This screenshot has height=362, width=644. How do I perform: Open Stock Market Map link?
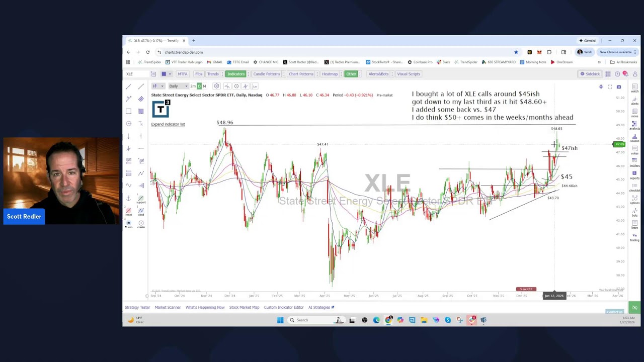(244, 307)
